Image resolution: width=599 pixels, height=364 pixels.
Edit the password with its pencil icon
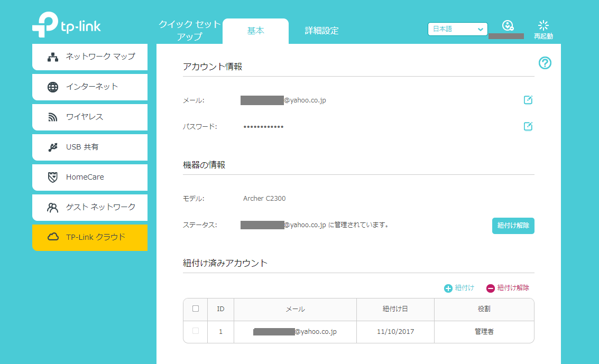coord(528,126)
